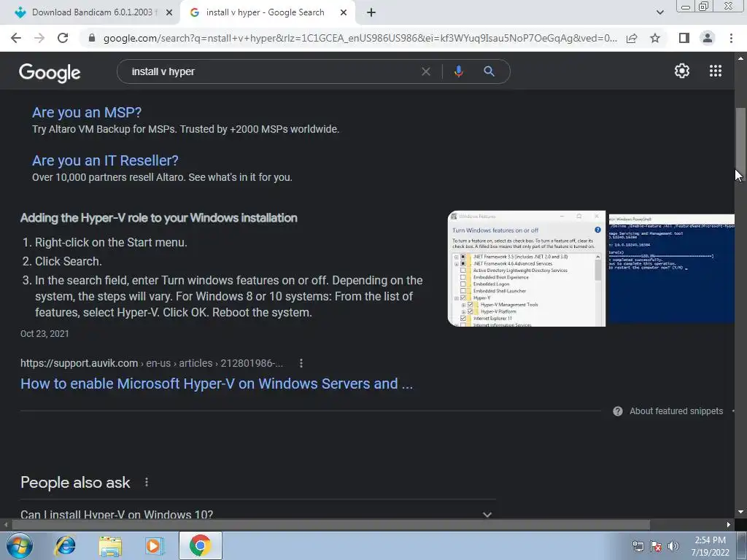Open the Chrome profile avatar

(708, 38)
